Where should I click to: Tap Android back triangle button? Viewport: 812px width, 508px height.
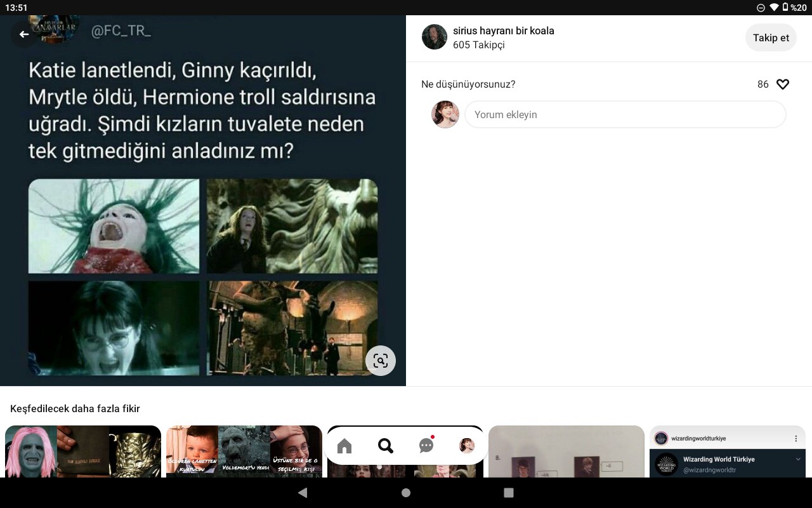point(303,493)
